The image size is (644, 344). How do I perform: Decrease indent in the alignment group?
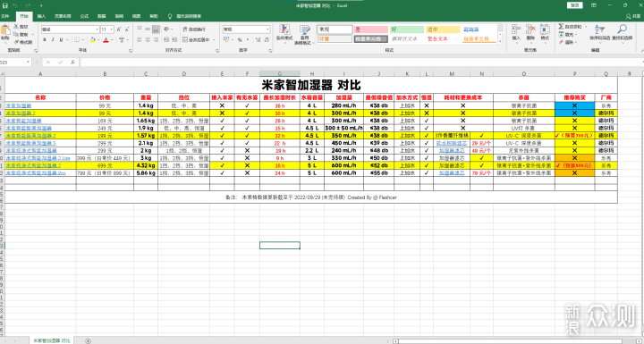(166, 40)
